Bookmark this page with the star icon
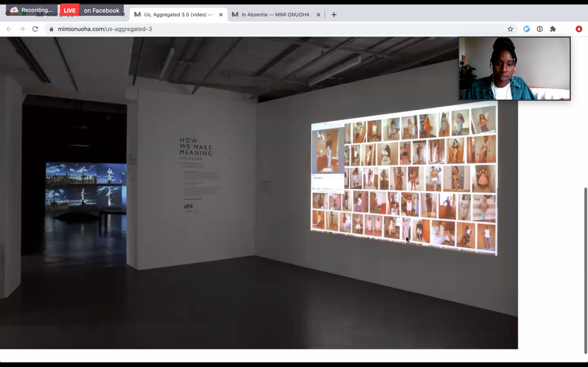Screen dimensions: 588x367 510,29
